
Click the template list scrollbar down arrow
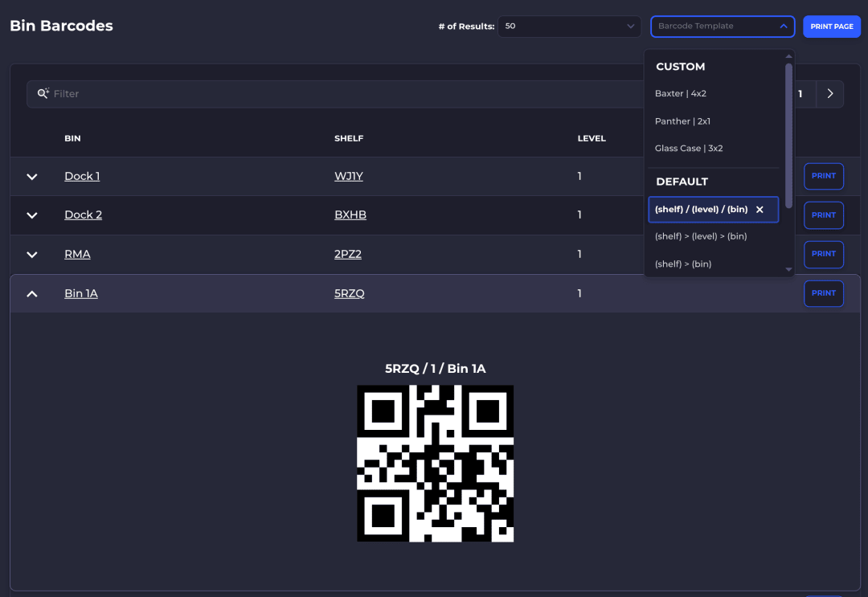(788, 269)
